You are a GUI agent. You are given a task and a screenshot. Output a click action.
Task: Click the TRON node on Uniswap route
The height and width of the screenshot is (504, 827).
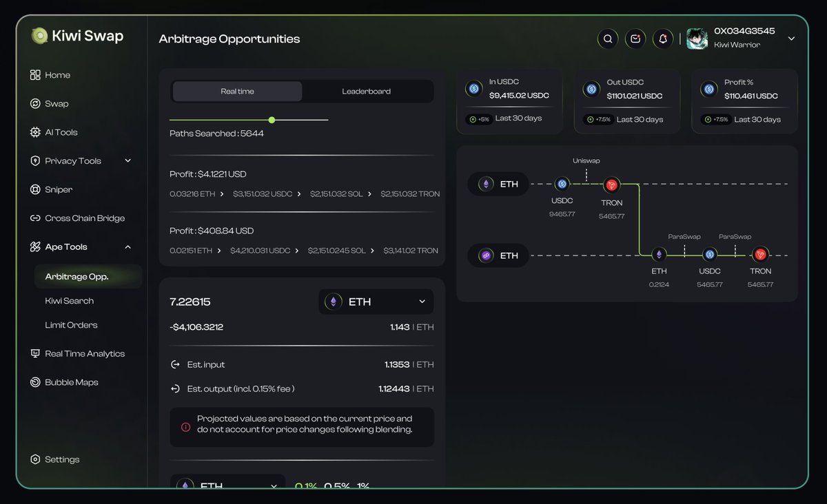pos(611,185)
